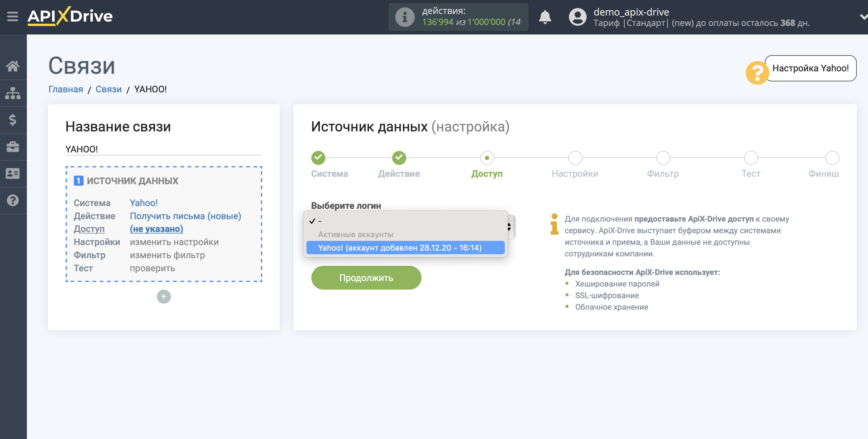Edit the connection name field YAHOO!

[163, 149]
